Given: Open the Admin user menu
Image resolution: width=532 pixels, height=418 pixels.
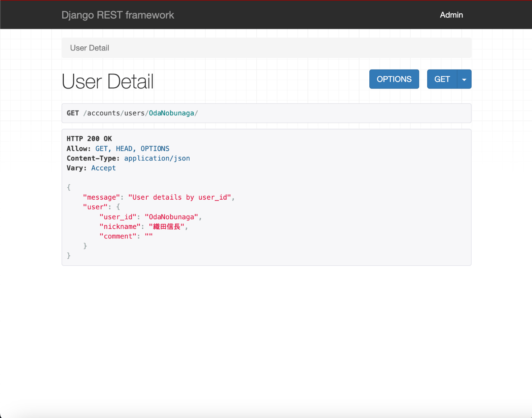Looking at the screenshot, I should pyautogui.click(x=451, y=15).
